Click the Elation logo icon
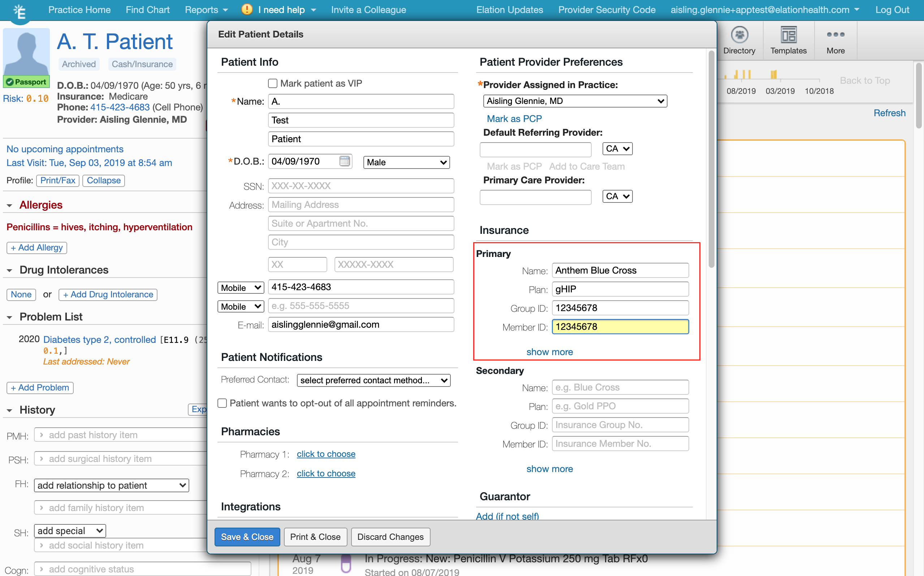This screenshot has width=924, height=576. point(20,12)
